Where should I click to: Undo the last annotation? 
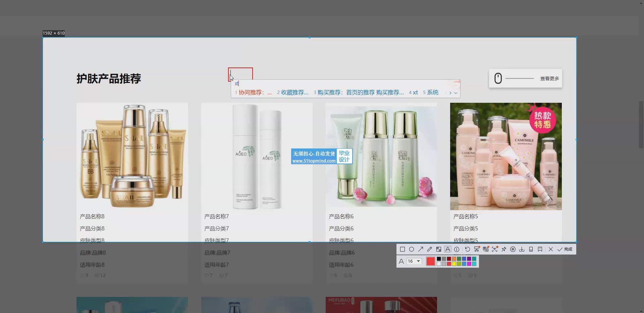click(x=468, y=249)
